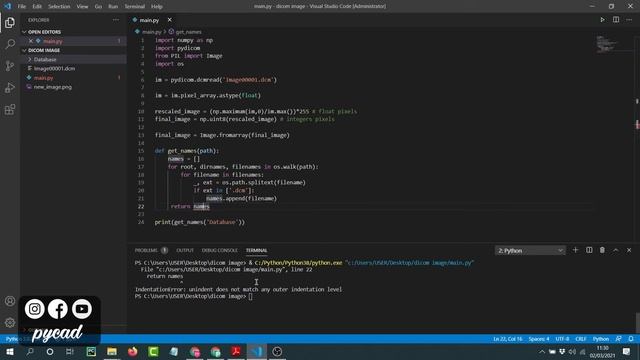Collapse the DICOM IMAGE folder section
This screenshot has width=640, height=360.
click(x=44, y=50)
